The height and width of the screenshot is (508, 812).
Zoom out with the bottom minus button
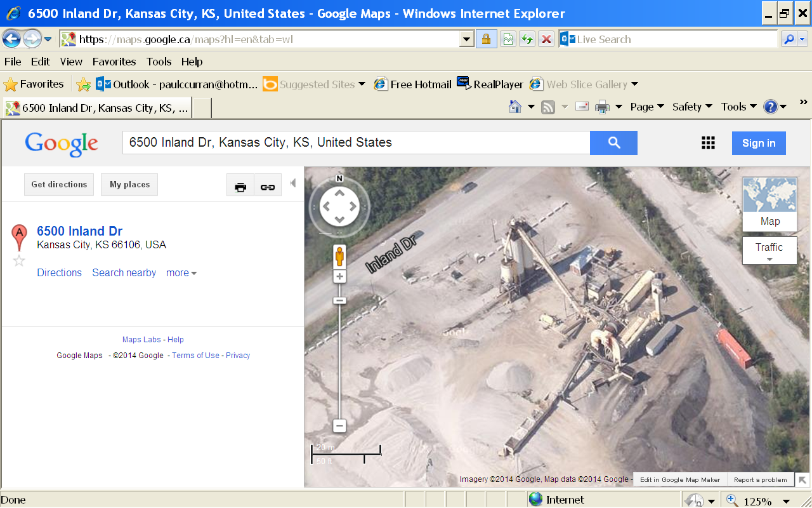tap(339, 425)
